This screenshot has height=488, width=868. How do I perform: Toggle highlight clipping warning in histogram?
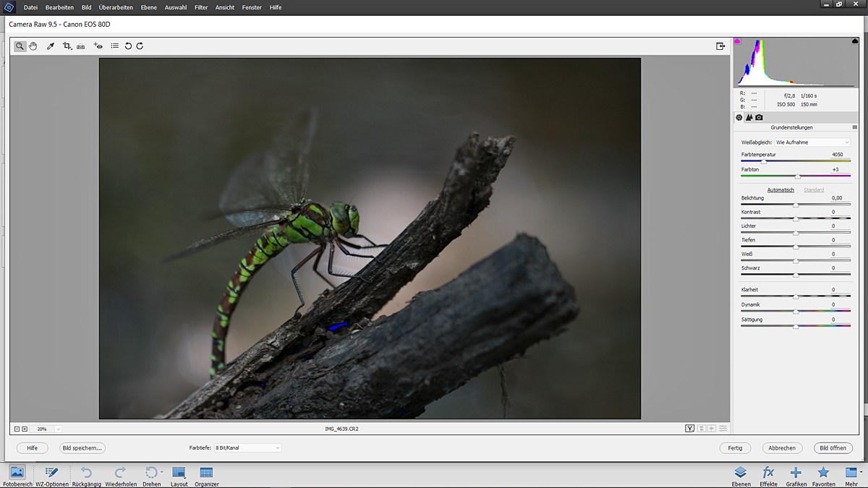tap(854, 41)
